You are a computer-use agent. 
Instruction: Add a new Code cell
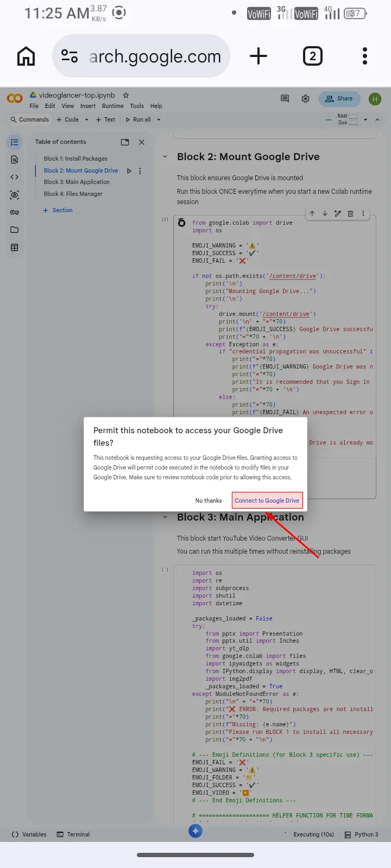68,119
